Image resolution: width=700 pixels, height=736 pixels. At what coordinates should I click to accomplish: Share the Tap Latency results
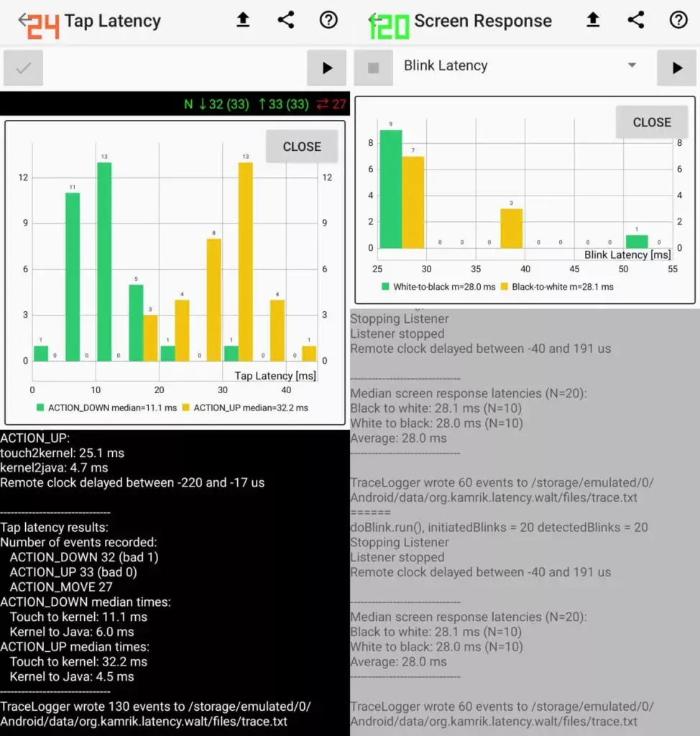click(x=285, y=20)
